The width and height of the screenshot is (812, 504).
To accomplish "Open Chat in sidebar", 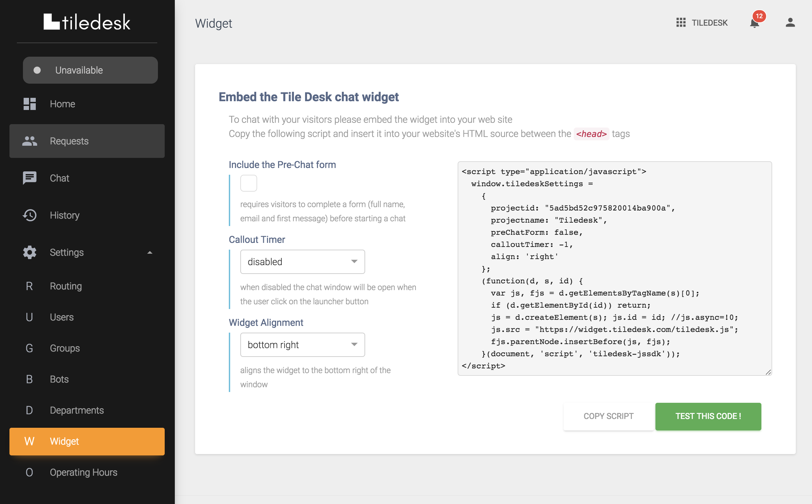I will point(87,178).
